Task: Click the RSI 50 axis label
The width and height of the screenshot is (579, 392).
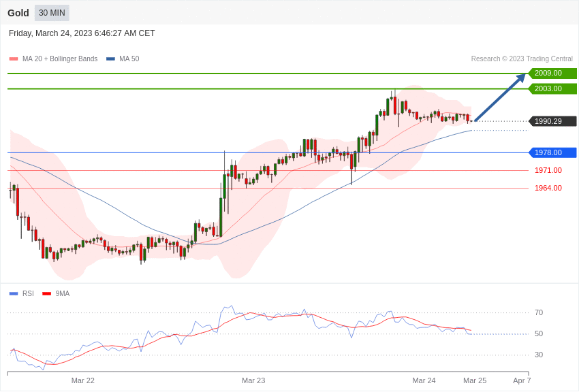Action: pos(539,333)
